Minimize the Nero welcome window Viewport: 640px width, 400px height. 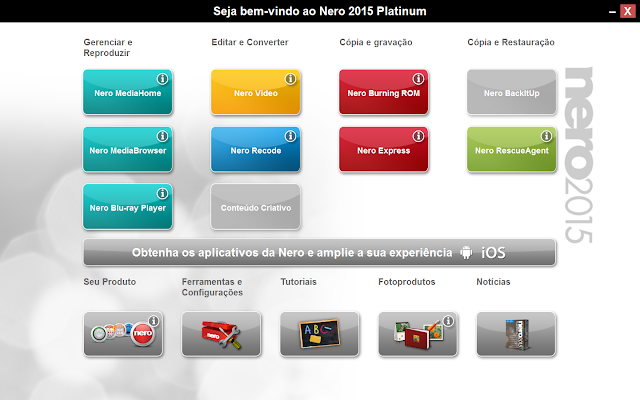(x=612, y=12)
